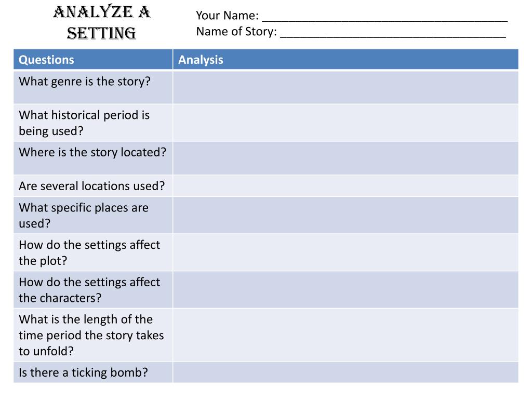This screenshot has width=532, height=399.
Task: Click analysis cell for ticking bomb
Action: tap(345, 372)
